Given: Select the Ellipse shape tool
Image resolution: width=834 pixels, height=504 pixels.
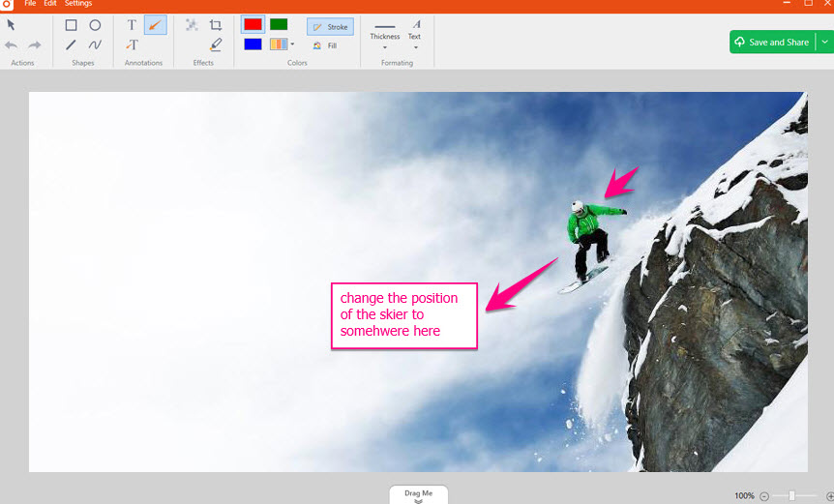Looking at the screenshot, I should (x=95, y=25).
